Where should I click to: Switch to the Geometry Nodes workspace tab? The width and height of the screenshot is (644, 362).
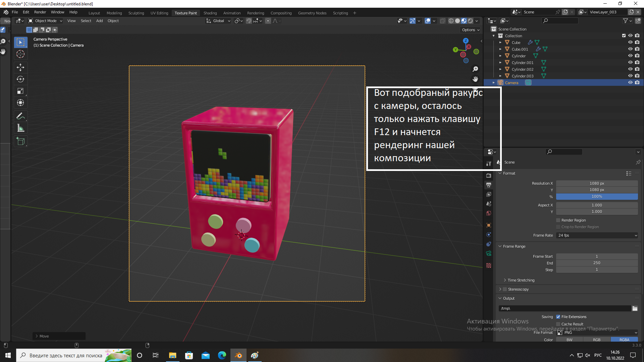pos(312,13)
